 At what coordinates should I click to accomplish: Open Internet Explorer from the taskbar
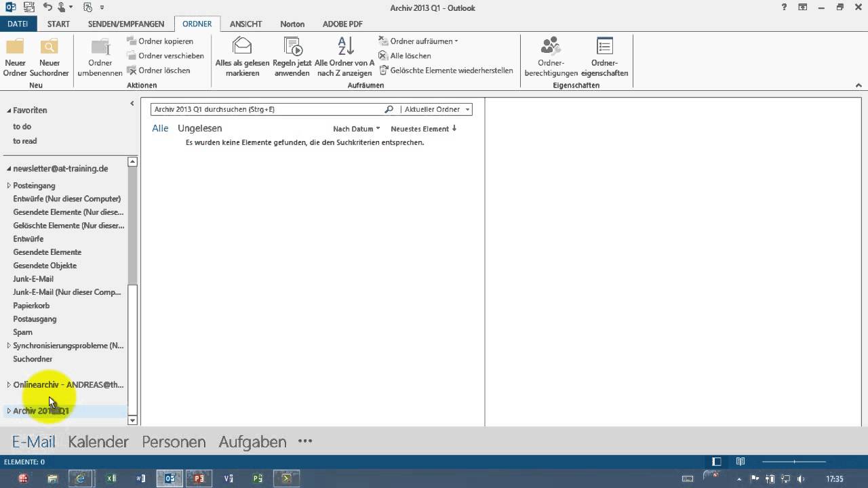point(81,479)
